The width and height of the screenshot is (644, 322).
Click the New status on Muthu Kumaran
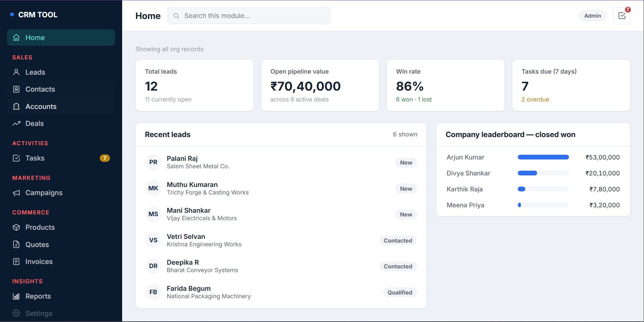click(406, 189)
